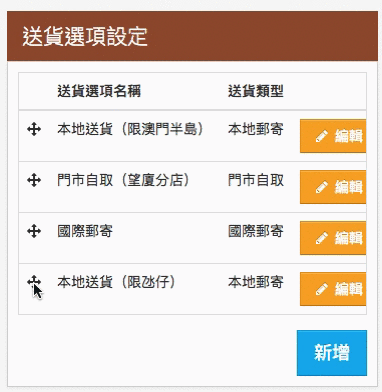This screenshot has height=392, width=382.
Task: Click the 本地送貨（限氹仔）name text
Action: pyautogui.click(x=116, y=282)
